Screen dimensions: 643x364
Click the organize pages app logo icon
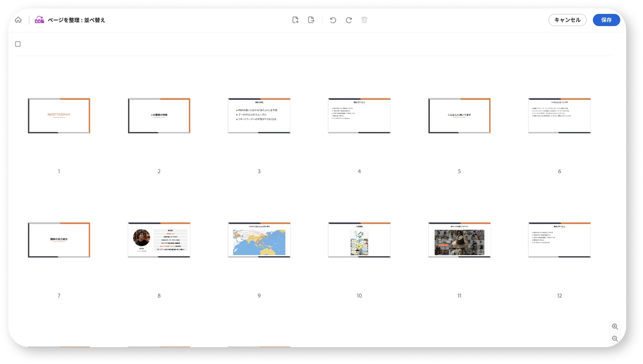(39, 20)
